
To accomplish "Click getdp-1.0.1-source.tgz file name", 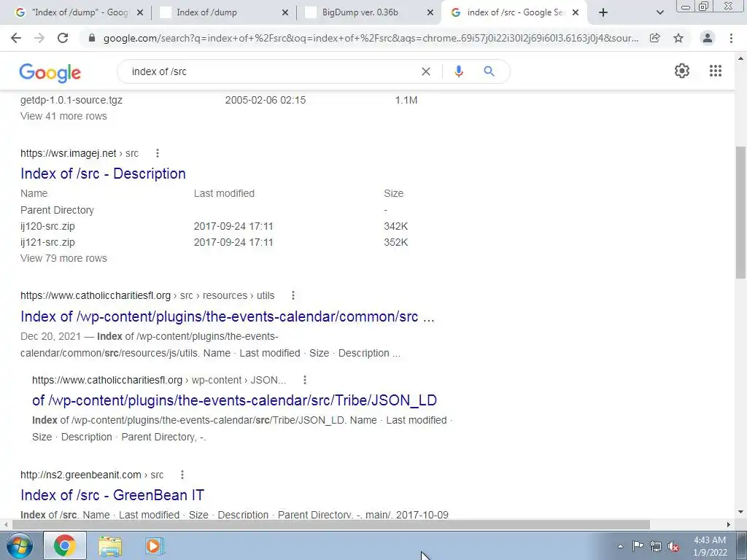I will [x=71, y=100].
